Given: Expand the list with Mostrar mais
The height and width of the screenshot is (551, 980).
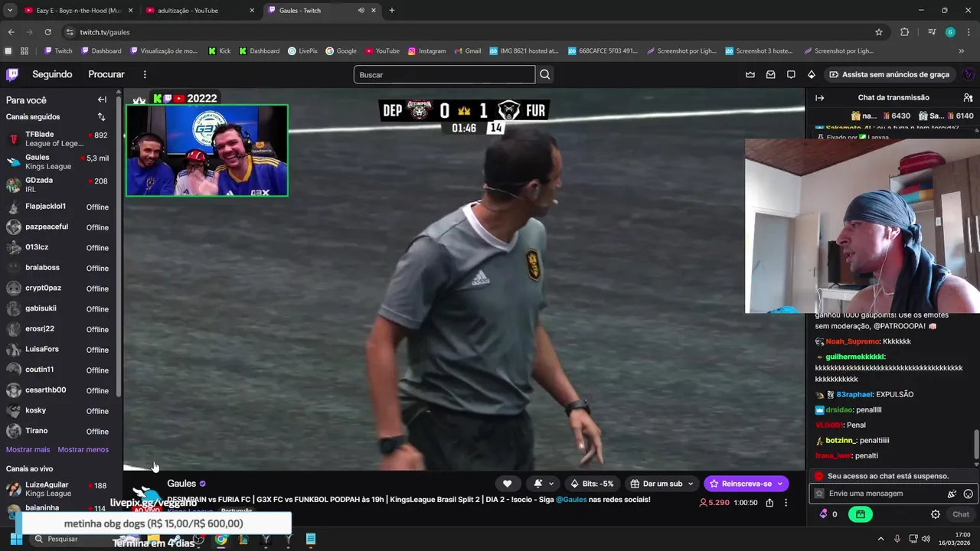Looking at the screenshot, I should (28, 450).
